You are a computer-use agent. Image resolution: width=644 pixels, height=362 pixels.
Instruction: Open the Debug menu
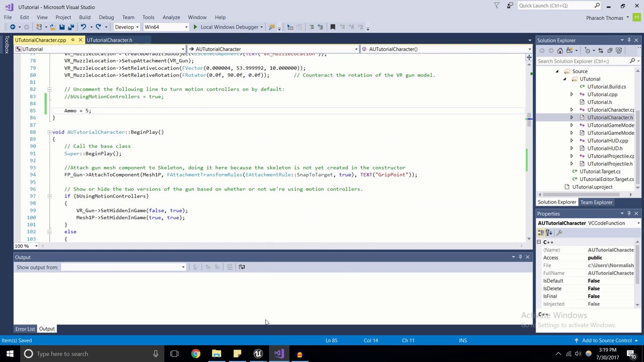click(106, 17)
